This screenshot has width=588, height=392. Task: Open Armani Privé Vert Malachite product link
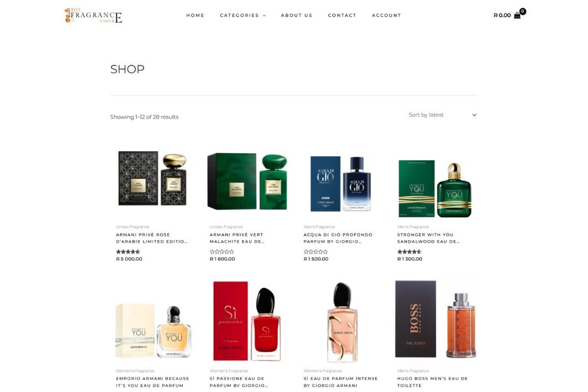[237, 238]
